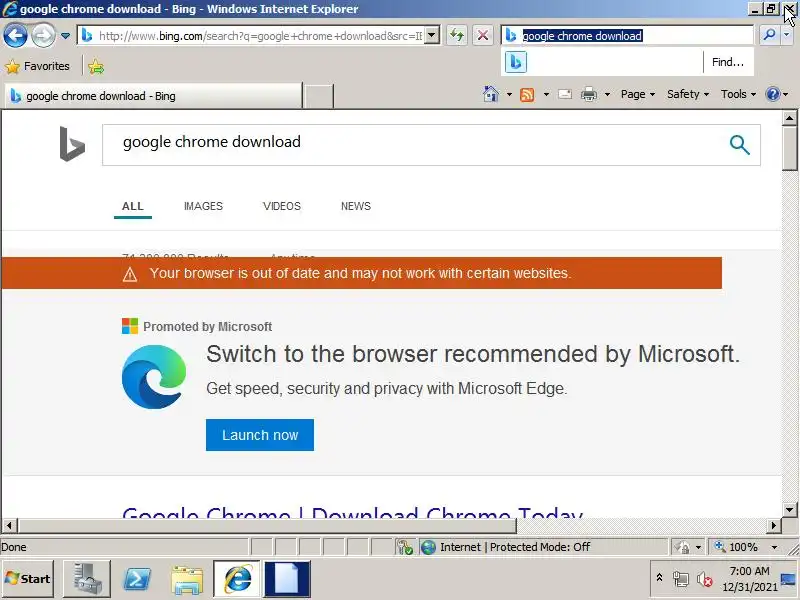This screenshot has width=800, height=600.
Task: Refresh the page with green arrows icon
Action: [x=457, y=35]
